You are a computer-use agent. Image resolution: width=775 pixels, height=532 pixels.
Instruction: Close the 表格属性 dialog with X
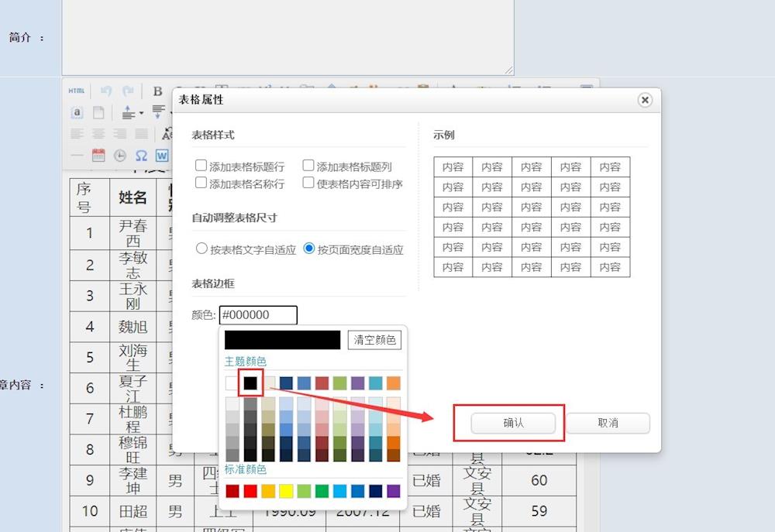click(645, 101)
